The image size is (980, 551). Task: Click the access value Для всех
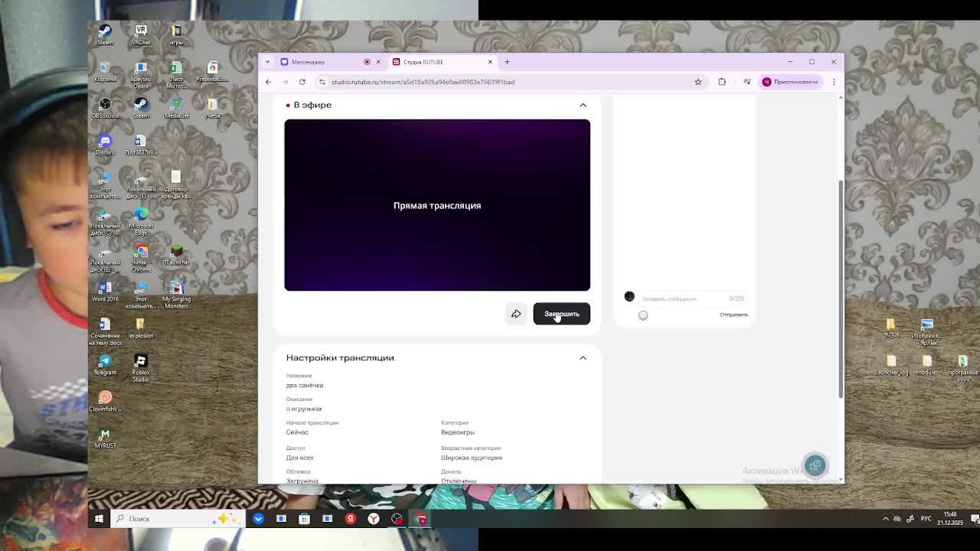point(300,458)
